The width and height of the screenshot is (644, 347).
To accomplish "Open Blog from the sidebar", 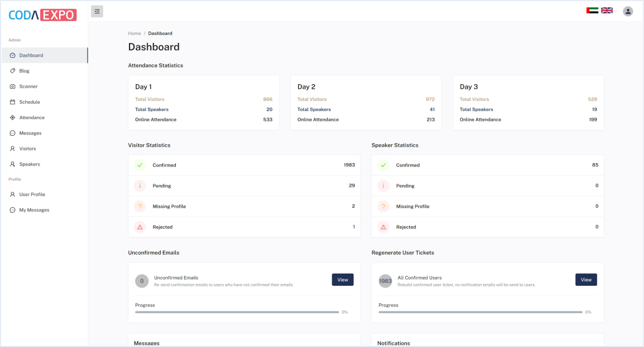I will tap(24, 71).
